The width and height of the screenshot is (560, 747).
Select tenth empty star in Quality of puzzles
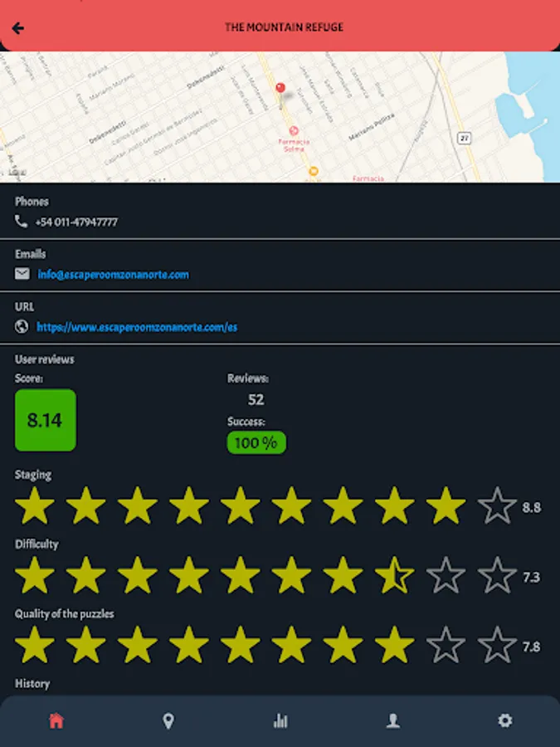(497, 644)
